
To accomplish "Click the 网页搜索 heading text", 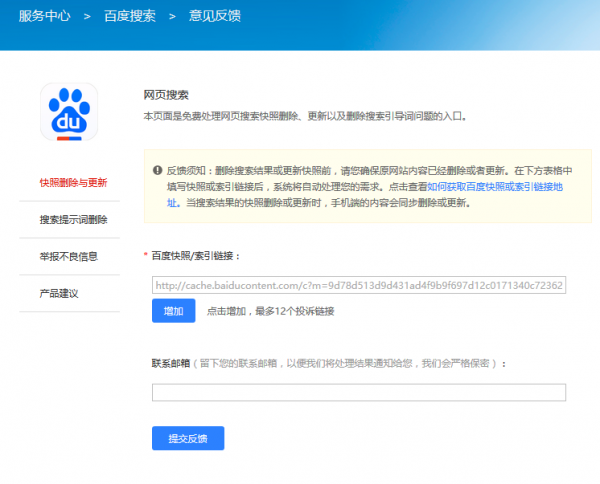I will pyautogui.click(x=166, y=95).
